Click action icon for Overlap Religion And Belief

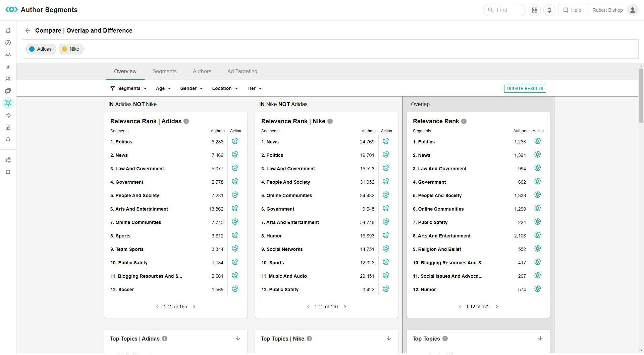538,249
